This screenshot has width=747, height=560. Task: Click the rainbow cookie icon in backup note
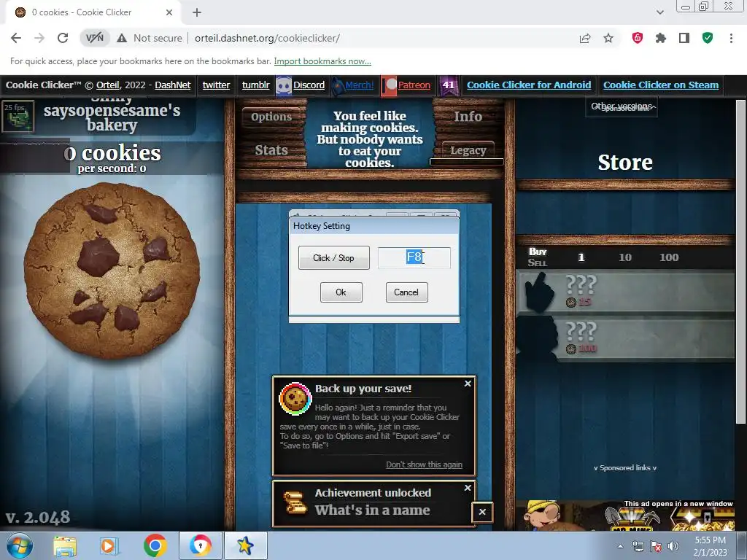pos(295,399)
